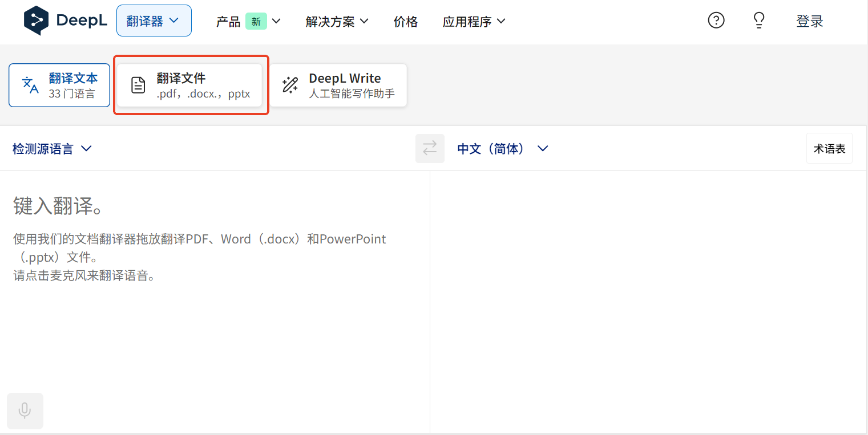The image size is (868, 435).
Task: Click the 键入翻译 source text field
Action: tap(215, 302)
